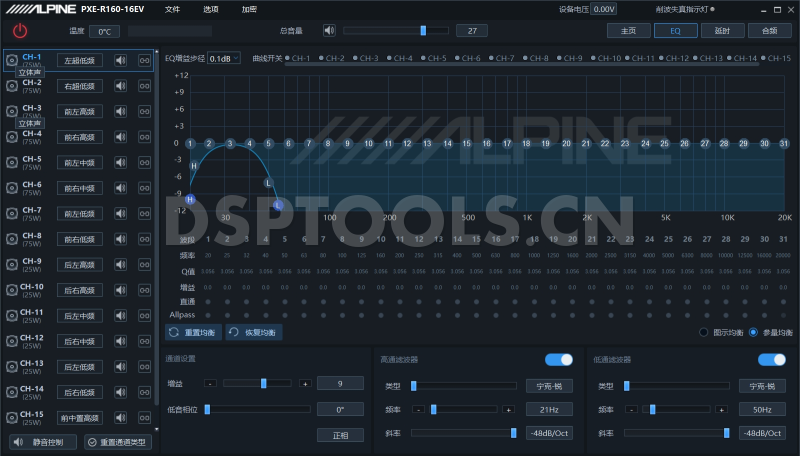Click the link icon for CH-7
Image resolution: width=800 pixels, height=456 pixels.
144,214
